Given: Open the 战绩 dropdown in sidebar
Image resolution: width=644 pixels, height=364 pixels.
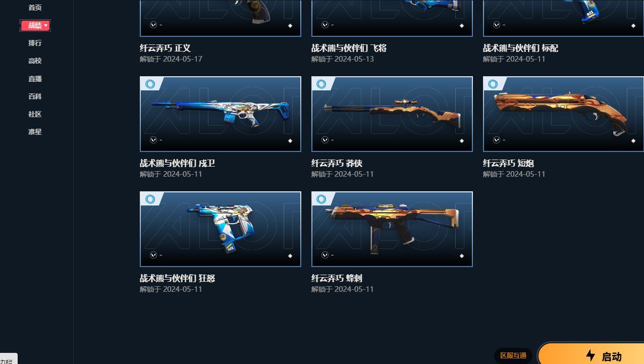Looking at the screenshot, I should point(35,25).
